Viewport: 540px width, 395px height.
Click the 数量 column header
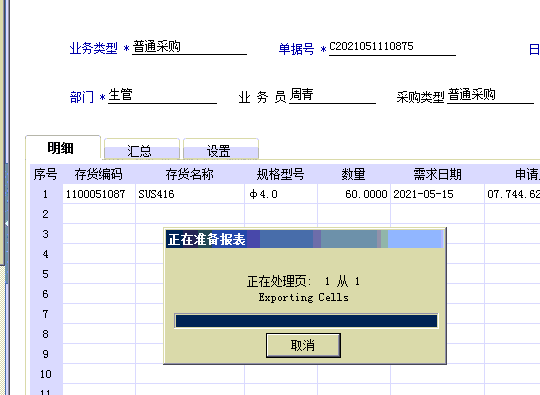click(354, 174)
